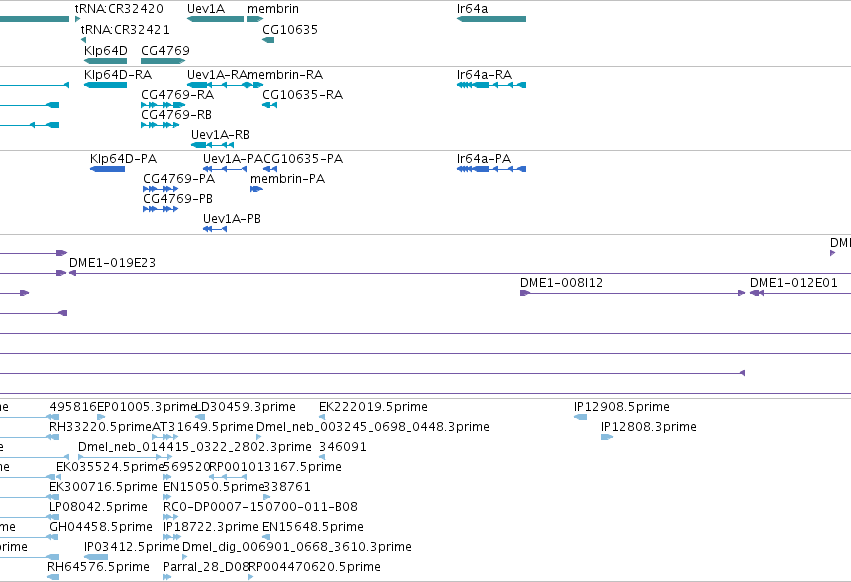The height and width of the screenshot is (582, 851).
Task: Click the EN15050.5prime EST feature
Action: pos(167,497)
